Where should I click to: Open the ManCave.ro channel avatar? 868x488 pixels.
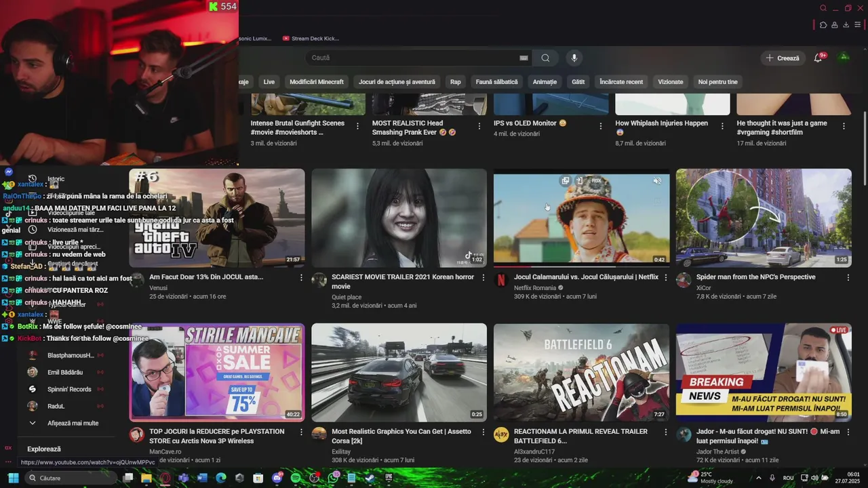tap(136, 435)
